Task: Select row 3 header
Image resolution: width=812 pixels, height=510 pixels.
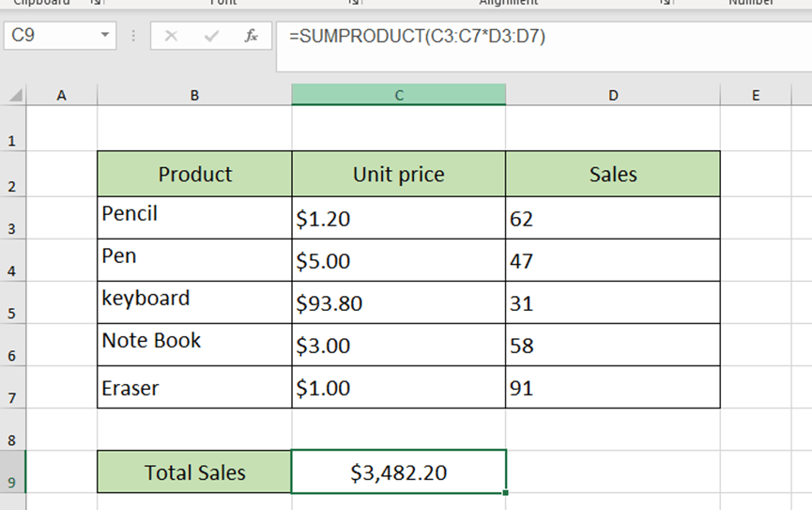Action: [12, 218]
